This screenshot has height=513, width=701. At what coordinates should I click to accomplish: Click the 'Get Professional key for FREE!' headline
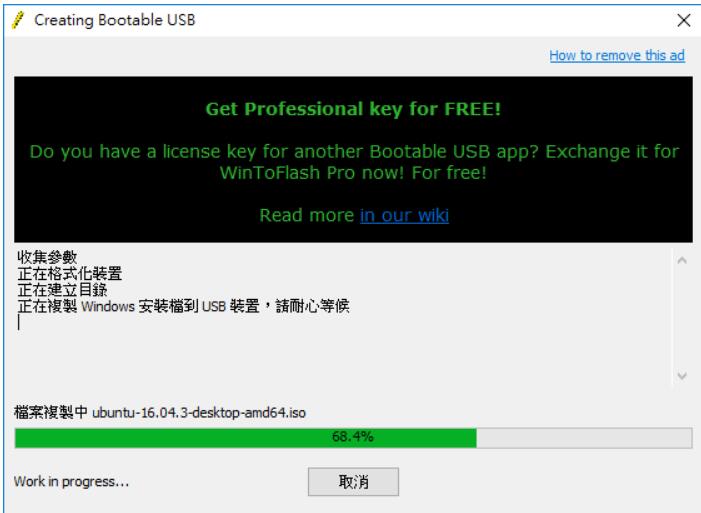tap(353, 109)
